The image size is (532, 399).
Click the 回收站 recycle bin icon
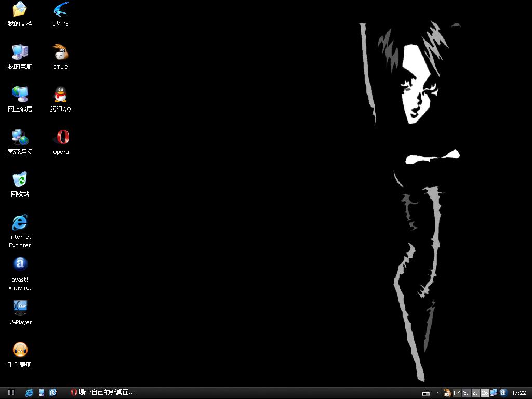[20, 180]
